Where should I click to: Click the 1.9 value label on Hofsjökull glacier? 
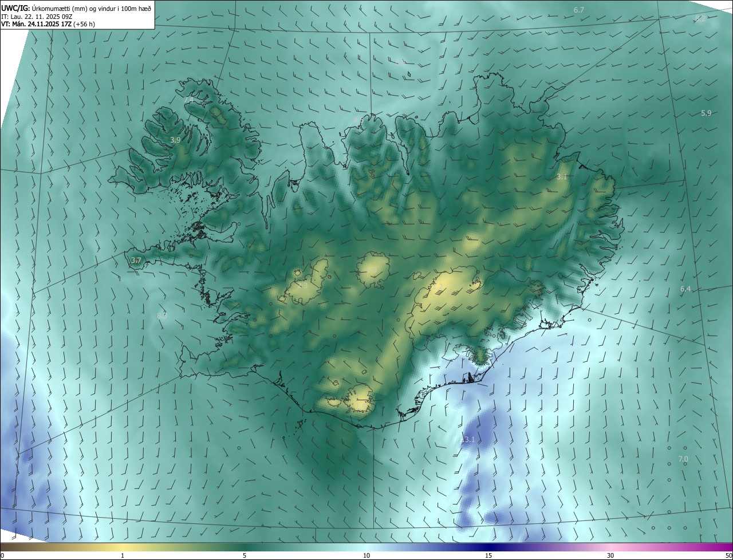pyautogui.click(x=373, y=269)
